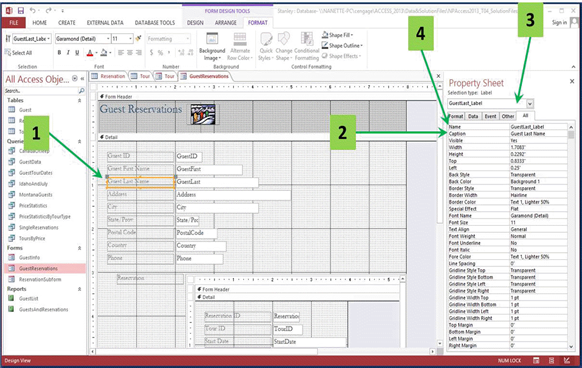This screenshot has height=368, width=582.
Task: Select the Address label in form detail
Action: tap(140, 194)
